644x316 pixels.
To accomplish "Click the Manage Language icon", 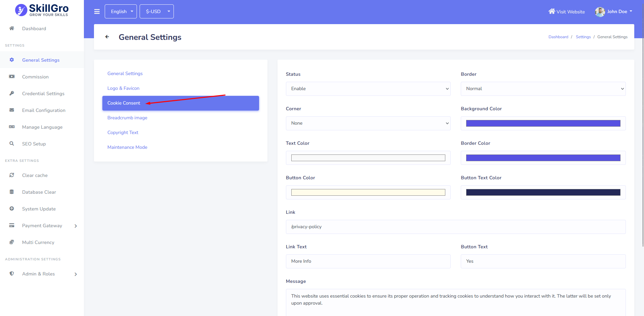I will (12, 127).
